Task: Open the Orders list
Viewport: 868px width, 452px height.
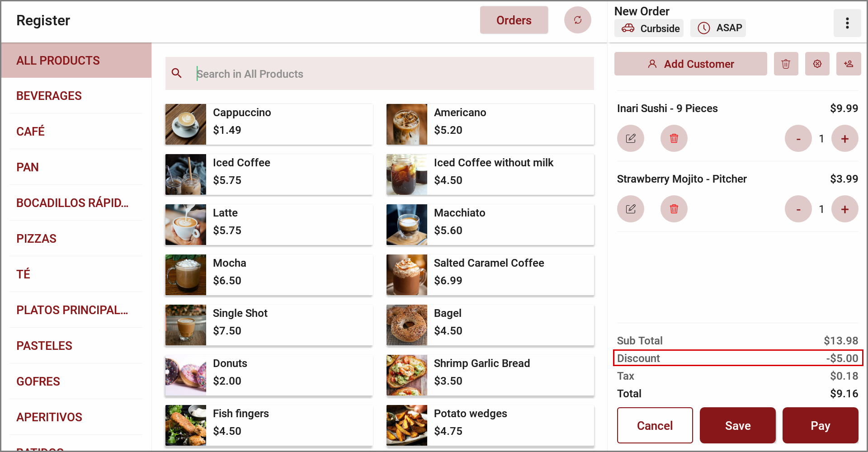Action: pyautogui.click(x=514, y=20)
